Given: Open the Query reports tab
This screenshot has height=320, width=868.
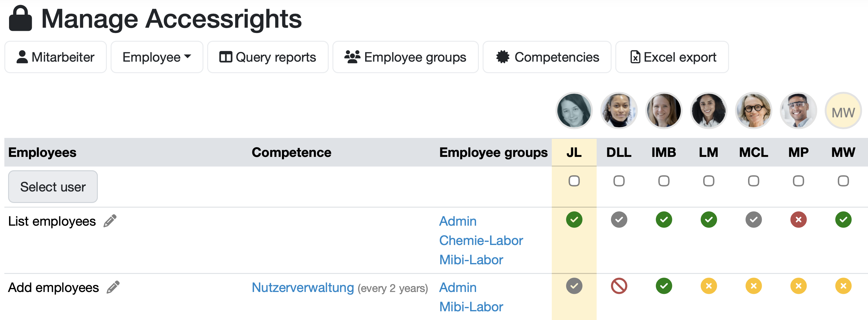Looking at the screenshot, I should (x=268, y=57).
